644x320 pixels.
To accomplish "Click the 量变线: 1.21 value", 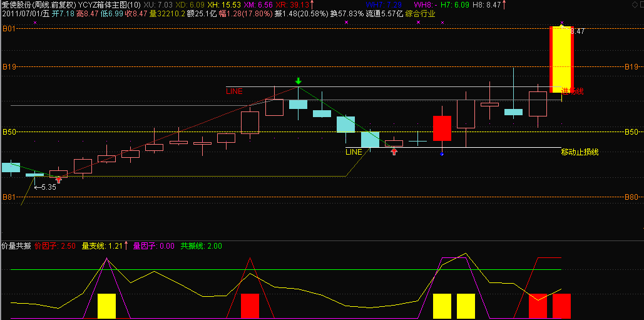I will pos(102,245).
